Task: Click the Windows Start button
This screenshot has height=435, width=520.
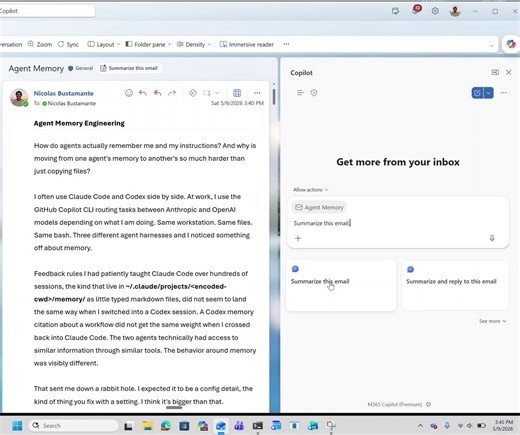Action: pyautogui.click(x=17, y=426)
